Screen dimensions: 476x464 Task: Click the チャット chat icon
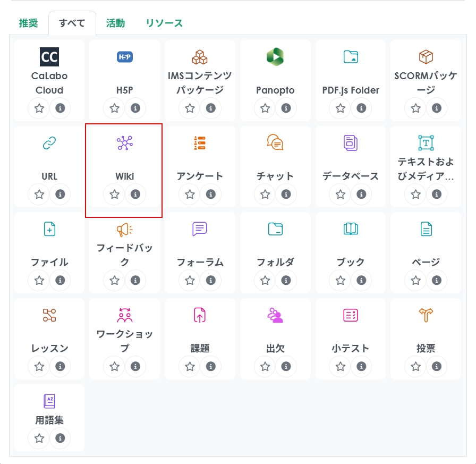click(x=275, y=143)
